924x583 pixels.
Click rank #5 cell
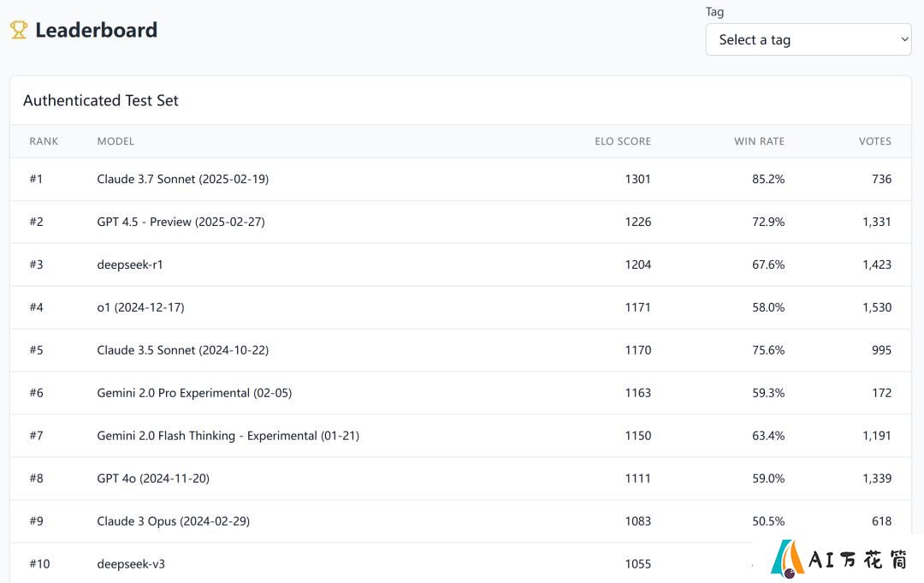click(36, 350)
